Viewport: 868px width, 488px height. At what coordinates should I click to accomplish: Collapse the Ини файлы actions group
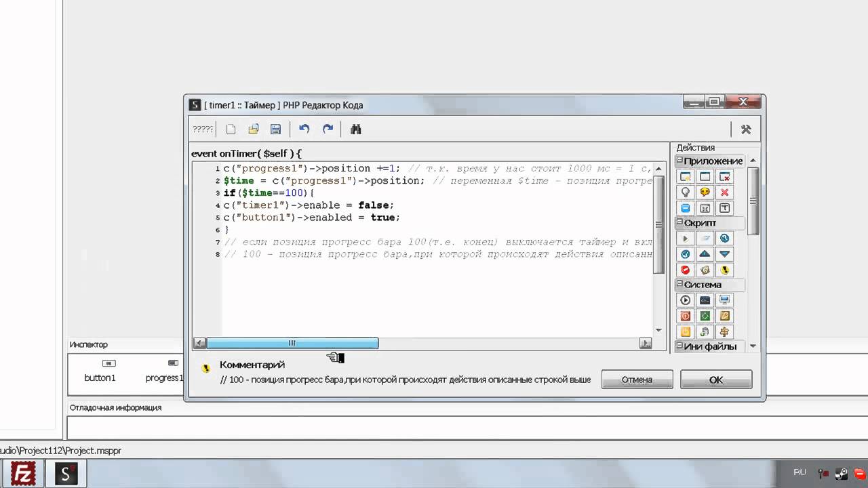pyautogui.click(x=679, y=346)
